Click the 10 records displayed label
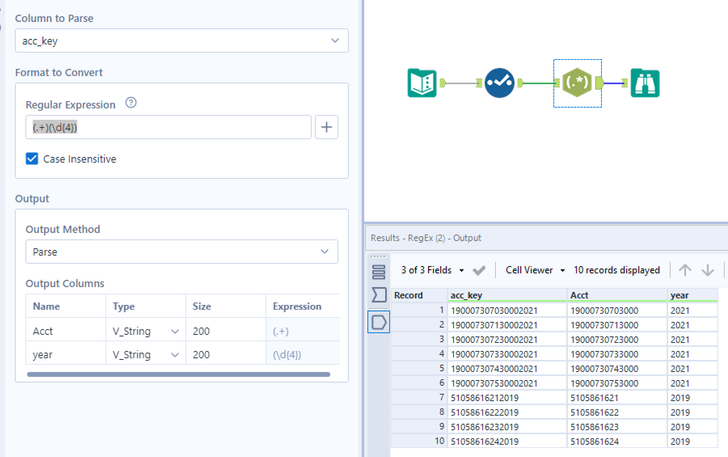 click(x=617, y=270)
